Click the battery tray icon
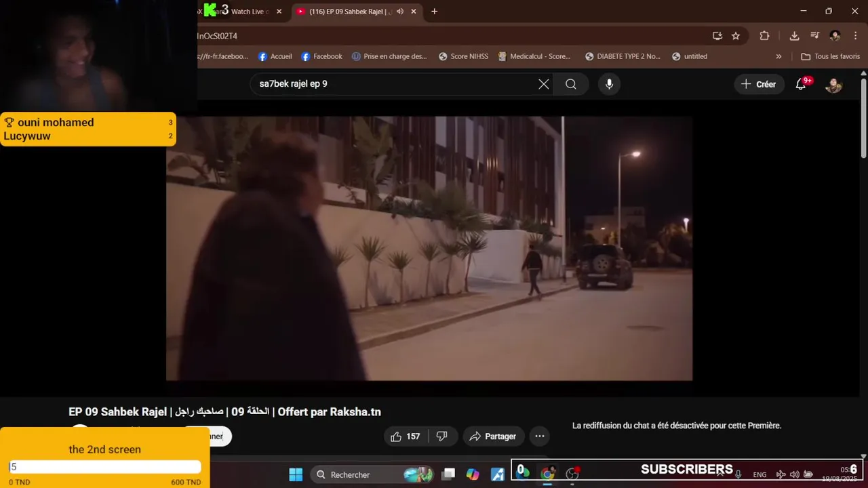Screen dimensions: 868x488 click(808, 474)
